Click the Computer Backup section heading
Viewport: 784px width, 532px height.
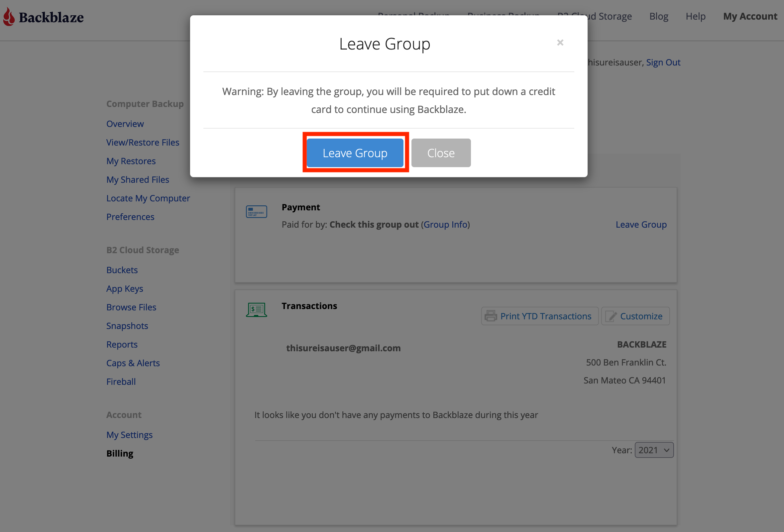tap(145, 104)
